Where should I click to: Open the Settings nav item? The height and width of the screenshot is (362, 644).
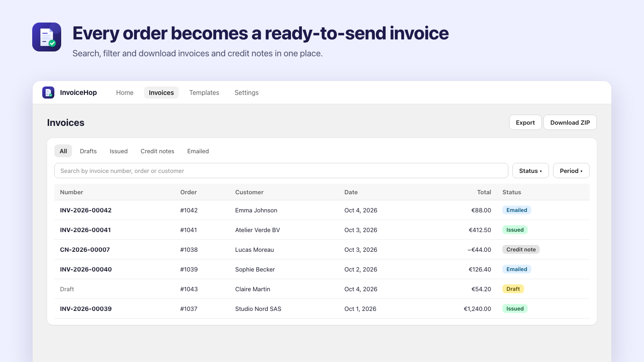[247, 93]
